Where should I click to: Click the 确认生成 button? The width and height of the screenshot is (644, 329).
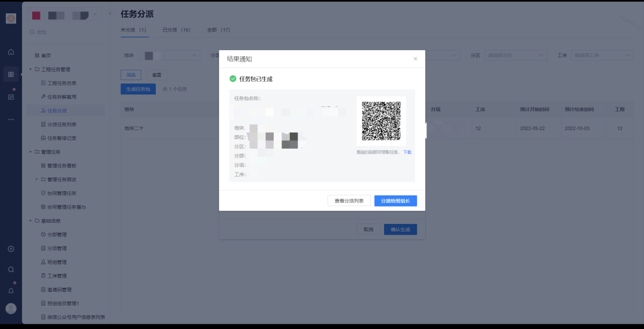coord(401,229)
